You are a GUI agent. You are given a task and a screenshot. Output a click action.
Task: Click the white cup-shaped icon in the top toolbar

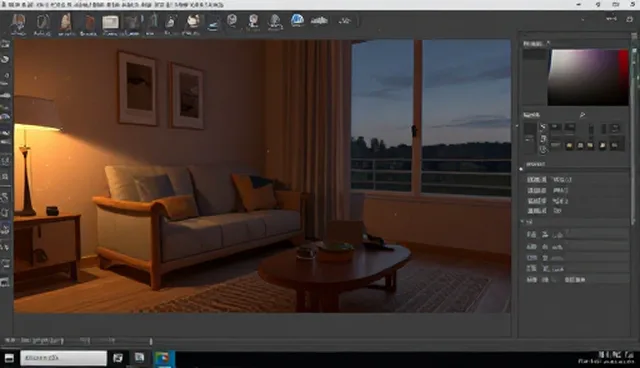pos(193,21)
